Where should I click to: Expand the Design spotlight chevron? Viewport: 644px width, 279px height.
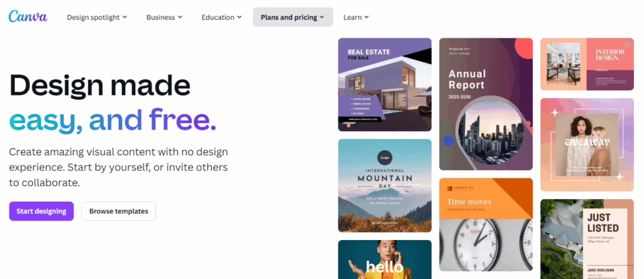click(x=125, y=18)
